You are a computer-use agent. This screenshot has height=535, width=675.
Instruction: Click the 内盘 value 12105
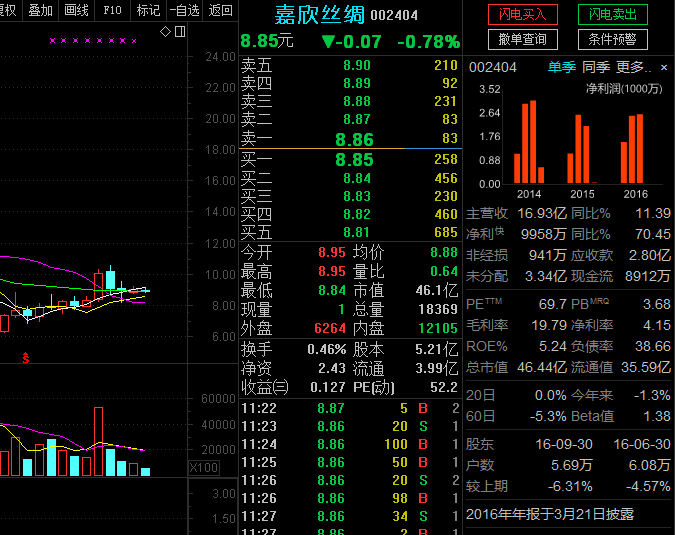438,328
